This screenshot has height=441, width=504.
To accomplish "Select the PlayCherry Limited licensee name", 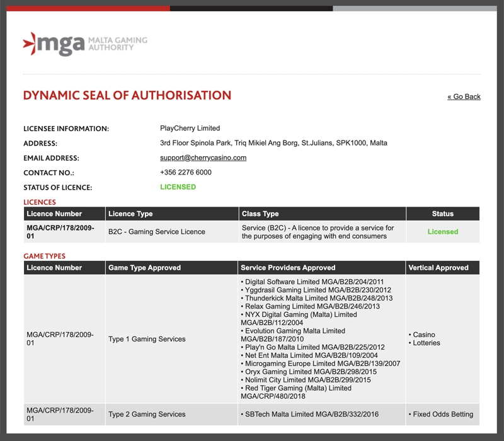I will coord(190,129).
